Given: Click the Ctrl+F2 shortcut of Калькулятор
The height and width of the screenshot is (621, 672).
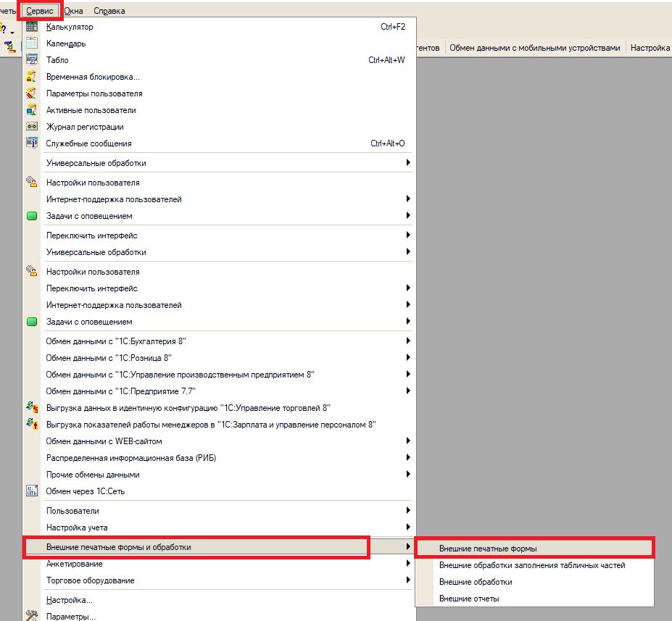Looking at the screenshot, I should (393, 27).
